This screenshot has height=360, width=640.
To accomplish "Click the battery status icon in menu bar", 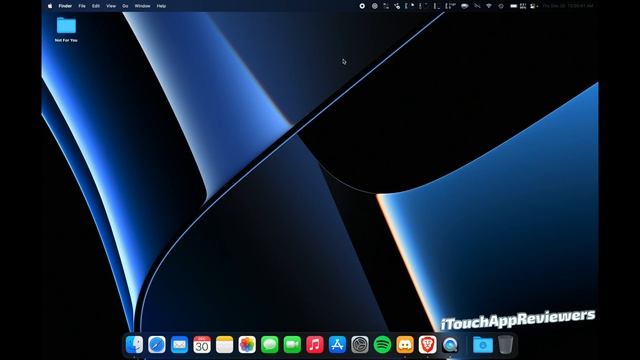I will click(514, 6).
